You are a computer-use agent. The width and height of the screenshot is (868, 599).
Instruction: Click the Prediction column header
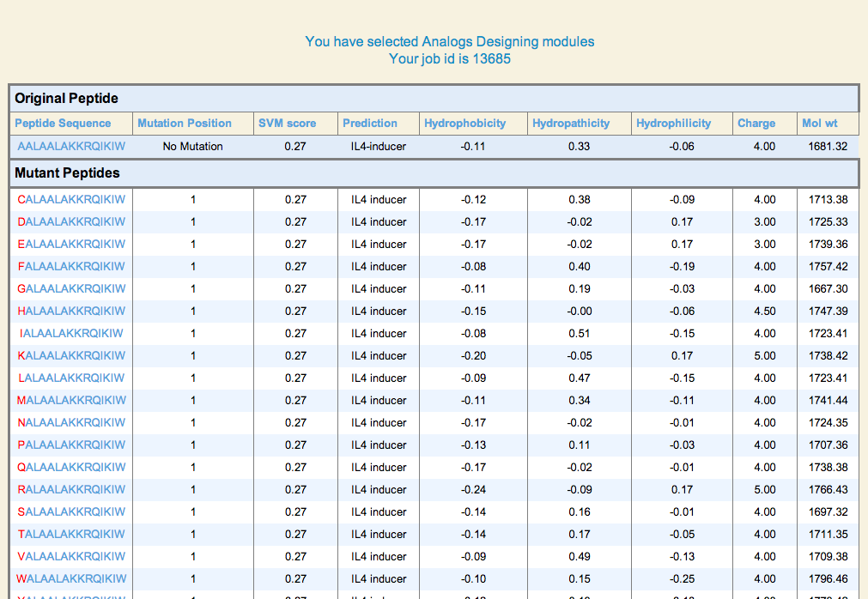point(370,124)
